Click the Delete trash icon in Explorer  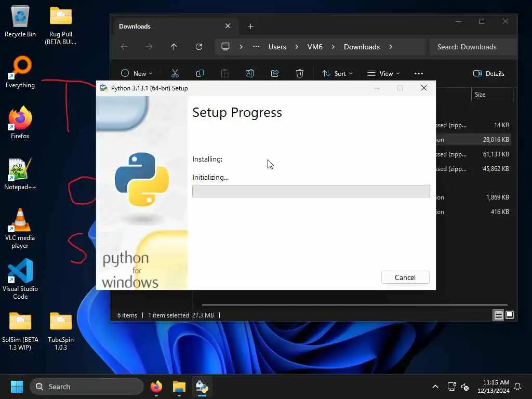click(300, 73)
